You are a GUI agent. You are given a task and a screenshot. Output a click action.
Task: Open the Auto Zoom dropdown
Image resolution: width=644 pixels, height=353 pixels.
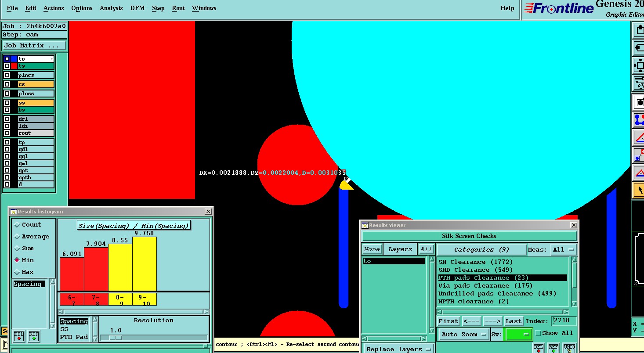point(464,334)
